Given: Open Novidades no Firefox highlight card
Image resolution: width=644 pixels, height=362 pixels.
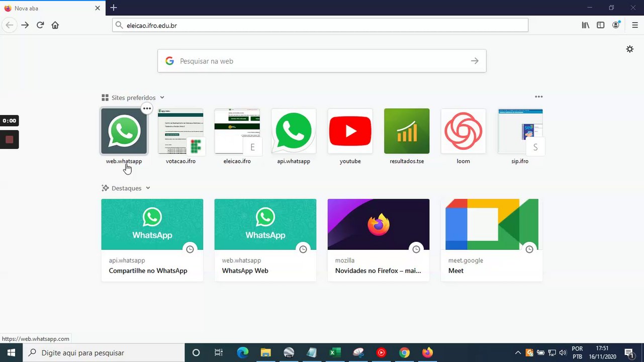Looking at the screenshot, I should click(379, 240).
